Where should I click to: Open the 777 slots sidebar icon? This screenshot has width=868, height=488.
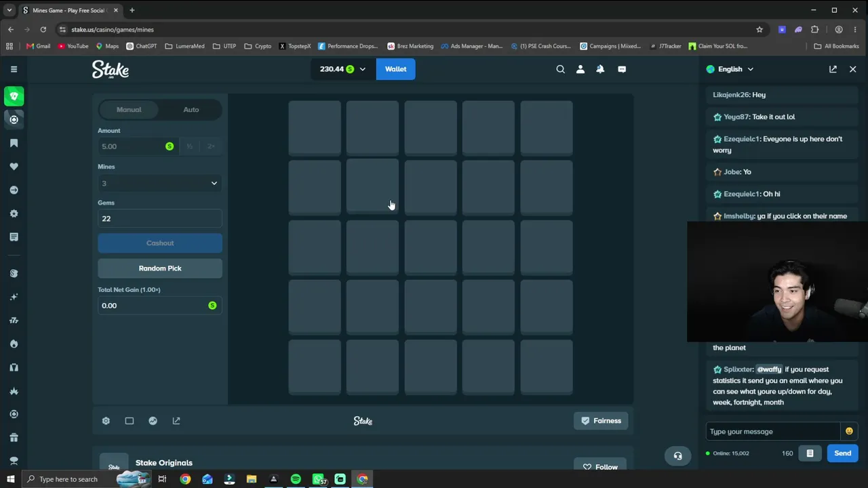pos(14,321)
